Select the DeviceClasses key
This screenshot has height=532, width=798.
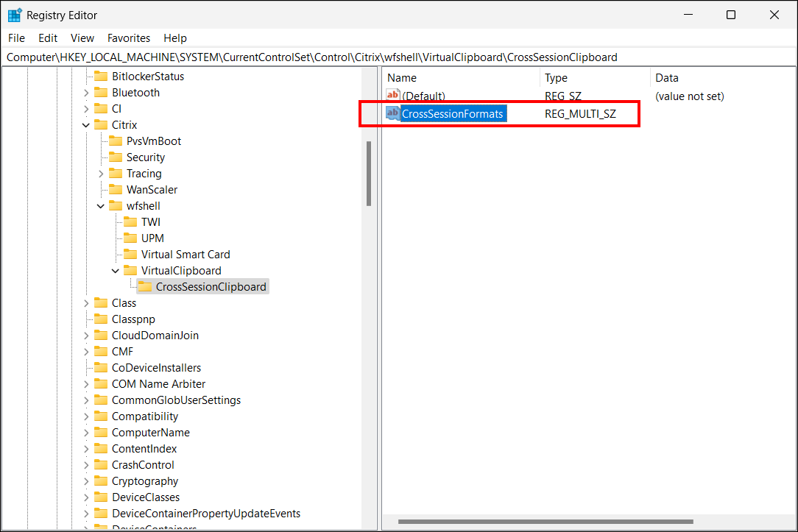tap(146, 497)
